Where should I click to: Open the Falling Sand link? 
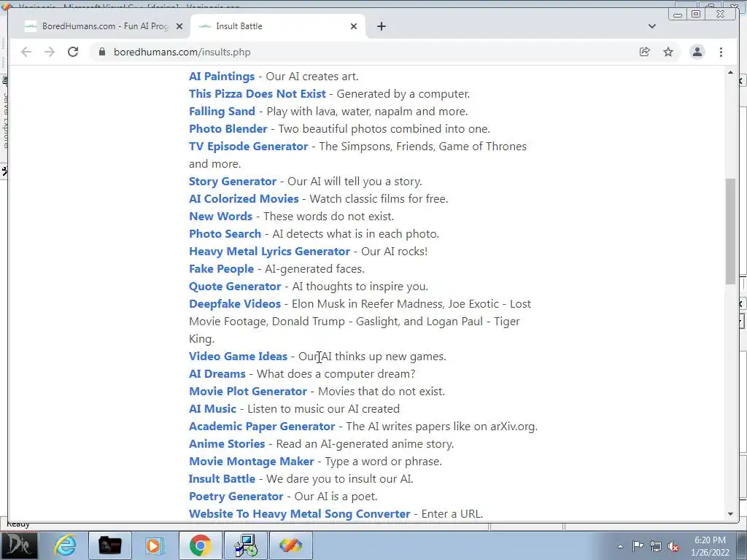222,112
